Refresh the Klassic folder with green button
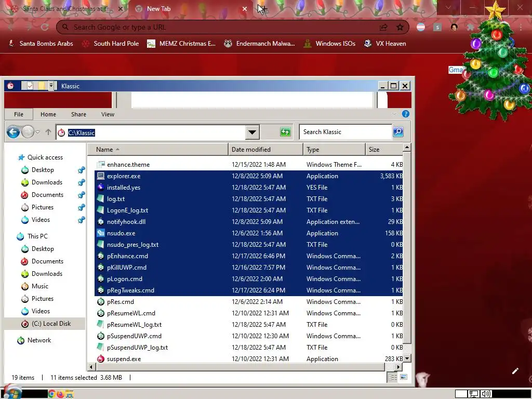Screen dimensions: 532x399 [285, 132]
